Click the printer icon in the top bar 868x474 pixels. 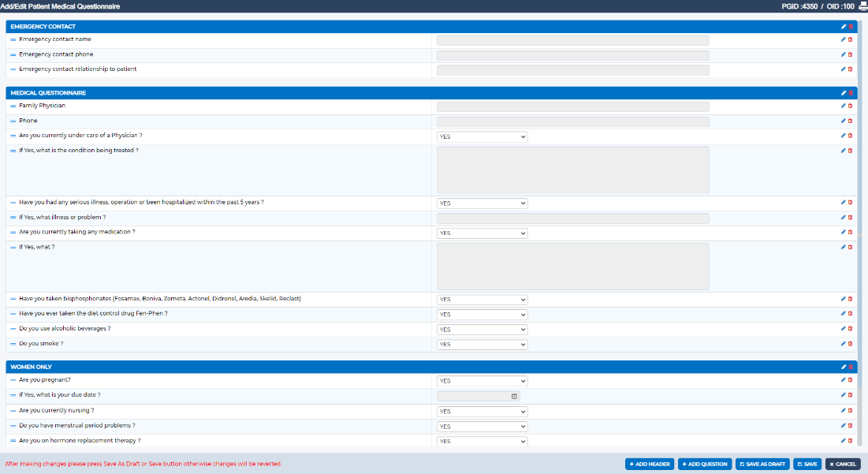point(862,6)
